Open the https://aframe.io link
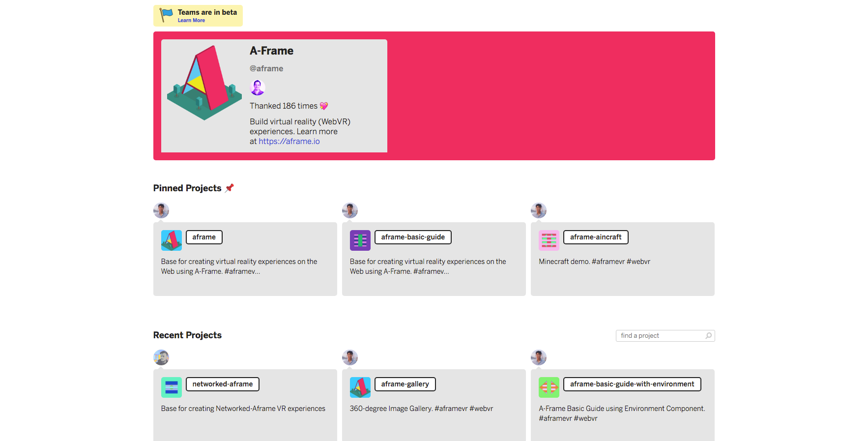The image size is (868, 441). click(289, 142)
